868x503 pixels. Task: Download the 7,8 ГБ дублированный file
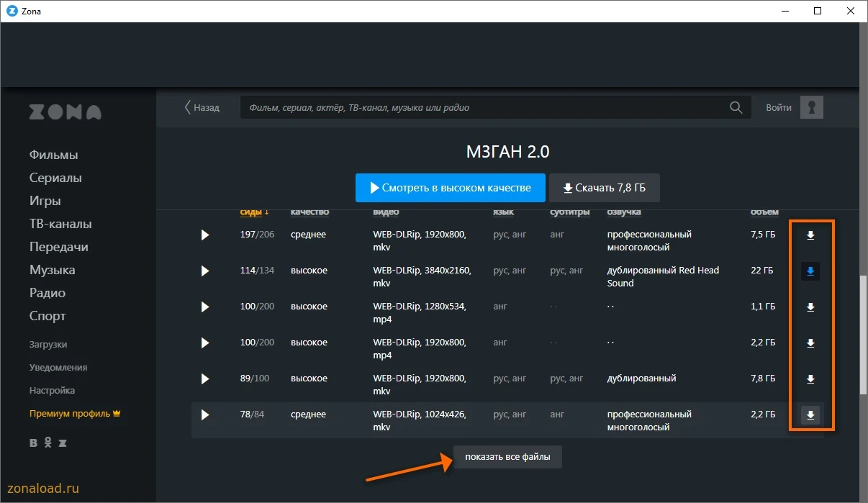tap(810, 379)
